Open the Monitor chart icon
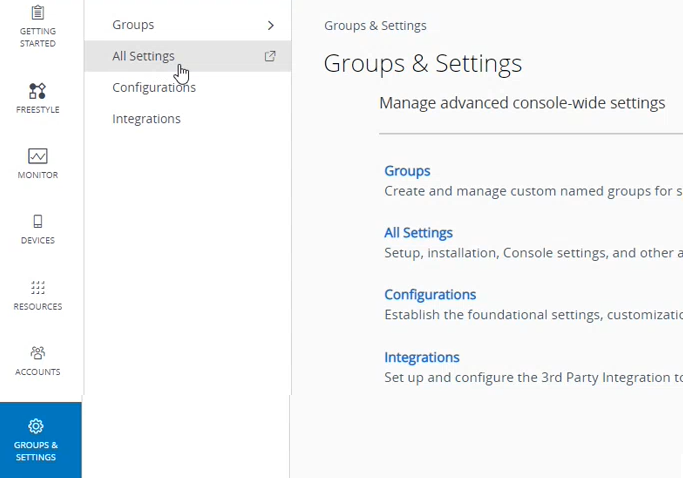This screenshot has height=478, width=683. pos(37,156)
